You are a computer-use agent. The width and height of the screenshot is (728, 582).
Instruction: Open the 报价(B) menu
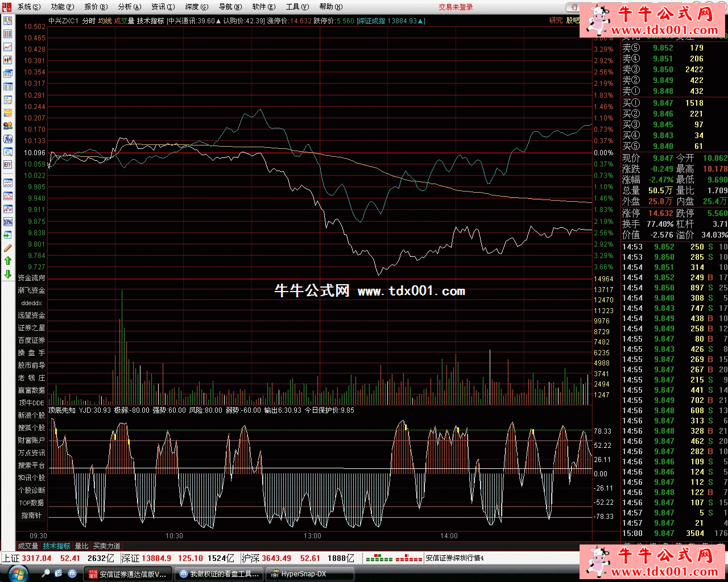pos(96,7)
